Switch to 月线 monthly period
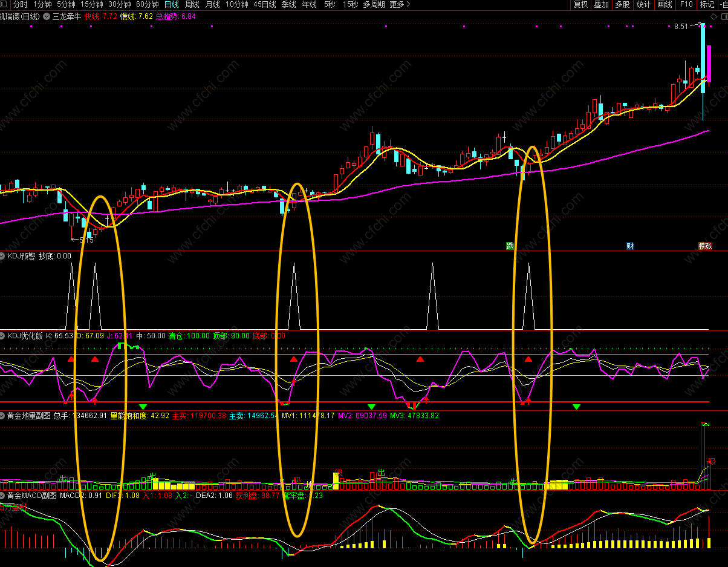Viewport: 728px width, 567px height. click(212, 4)
